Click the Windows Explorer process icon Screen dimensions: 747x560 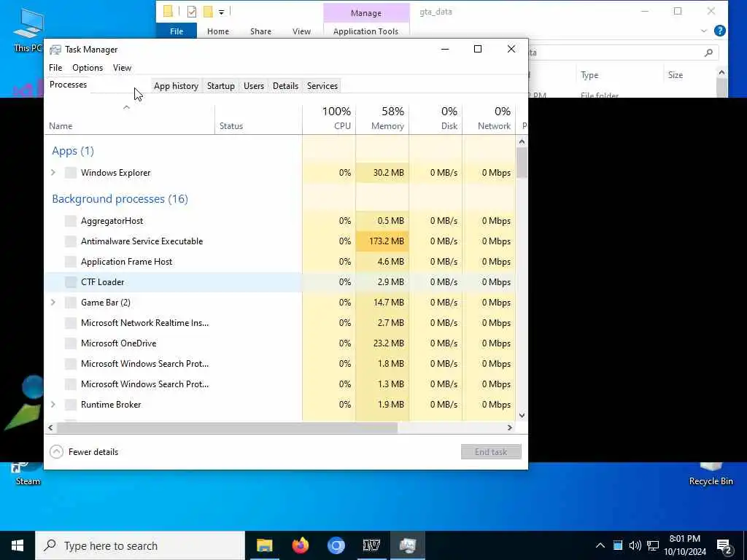pyautogui.click(x=71, y=173)
